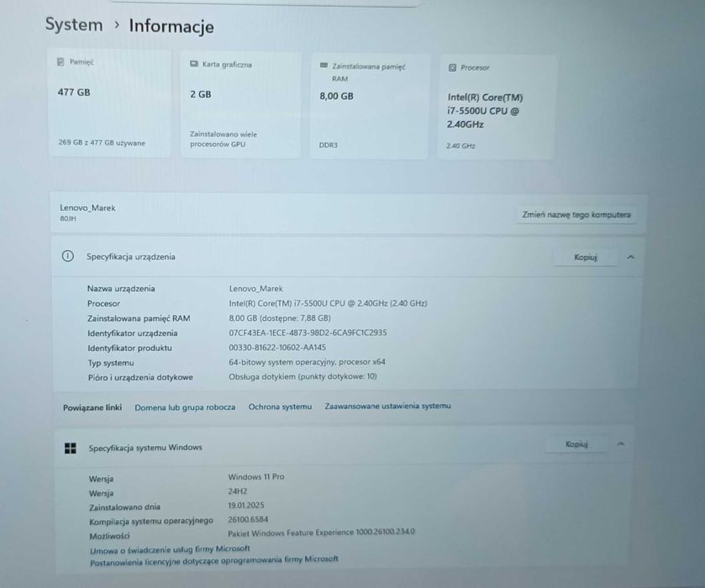The image size is (705, 588).
Task: Click Pakiet Windows Feature Experience value
Action: click(x=321, y=533)
